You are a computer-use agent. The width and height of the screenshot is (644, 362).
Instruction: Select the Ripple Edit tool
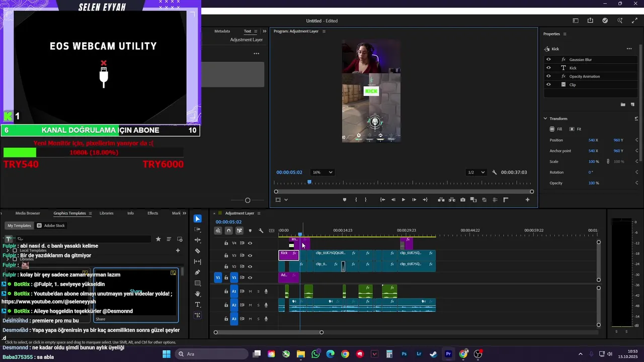[197, 240]
